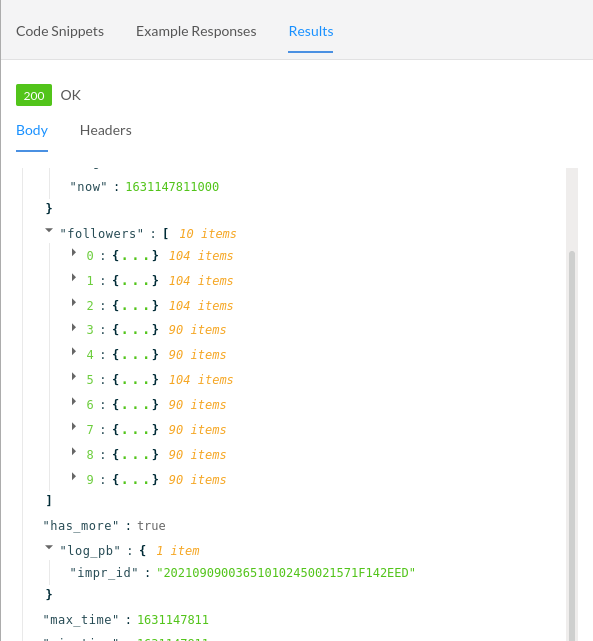The image size is (593, 641).
Task: Switch to the Code Snippets tab
Action: [60, 31]
